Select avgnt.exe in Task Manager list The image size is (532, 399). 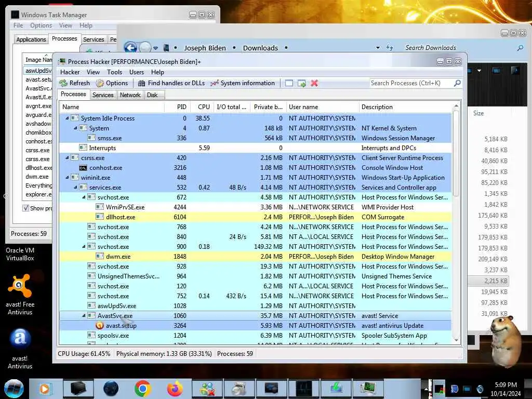(38, 106)
